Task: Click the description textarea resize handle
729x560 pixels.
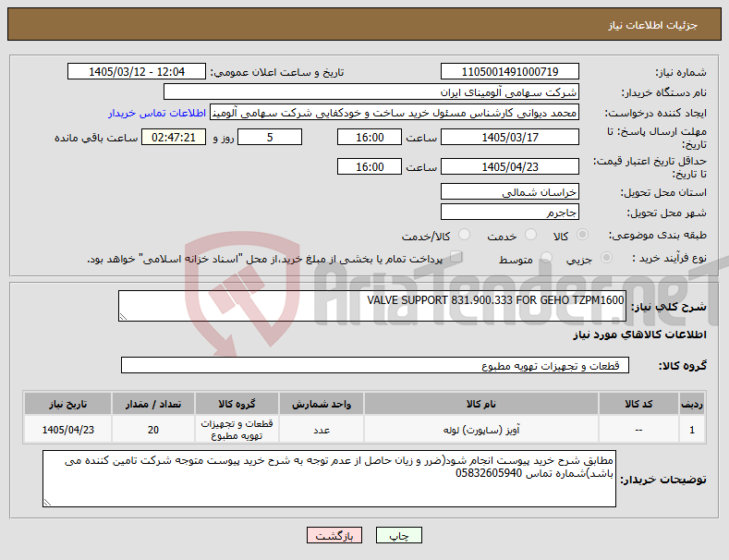Action: click(x=123, y=317)
